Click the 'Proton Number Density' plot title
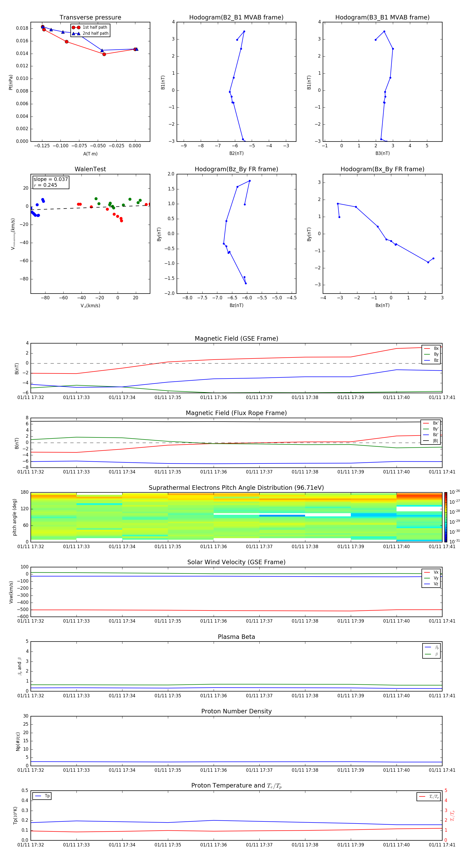Image resolution: width=473 pixels, height=868 pixels. point(236,711)
